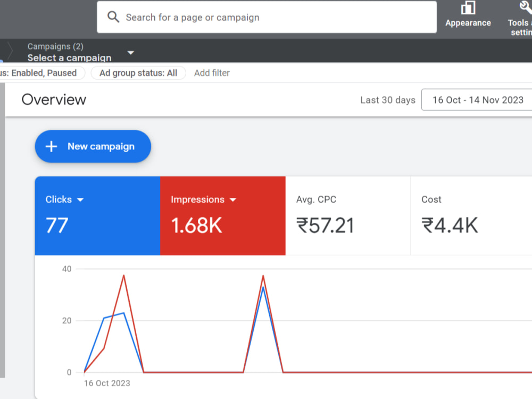Screen dimensions: 532x399
Task: Click the plus icon on New campaign
Action: (51, 146)
